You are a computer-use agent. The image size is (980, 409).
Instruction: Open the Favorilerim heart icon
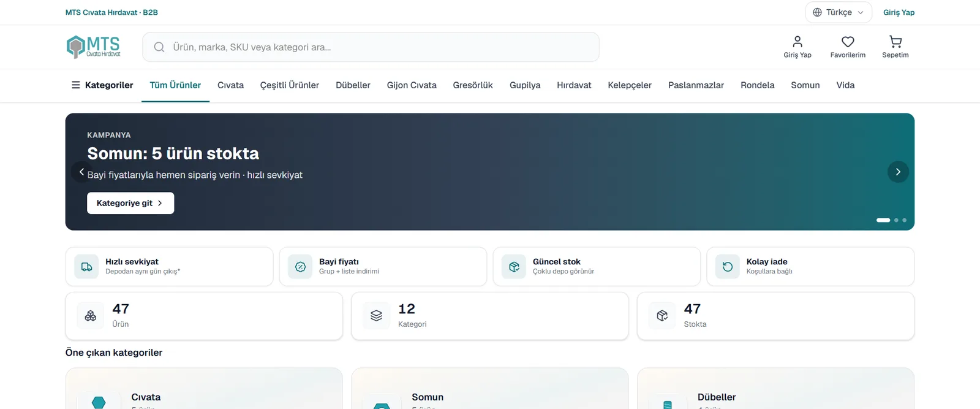848,42
